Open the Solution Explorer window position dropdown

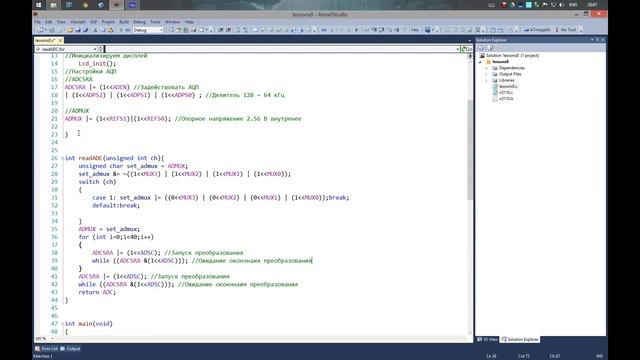point(592,40)
